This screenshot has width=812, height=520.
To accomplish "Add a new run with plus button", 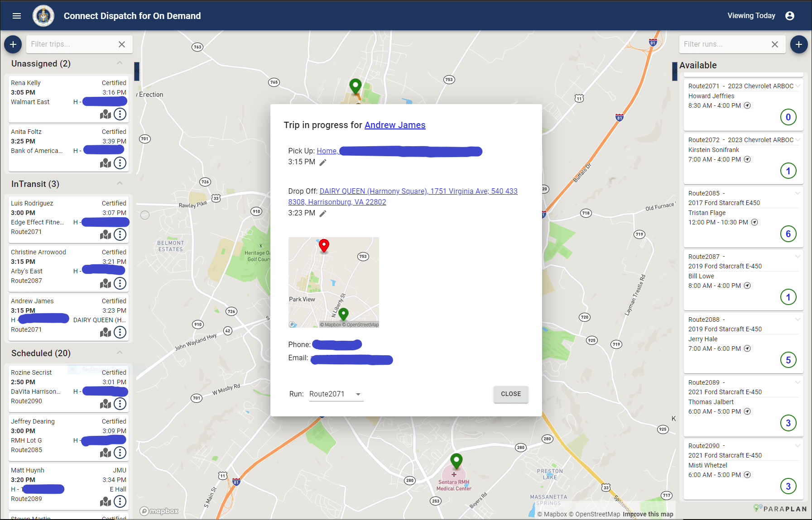I will tap(799, 44).
